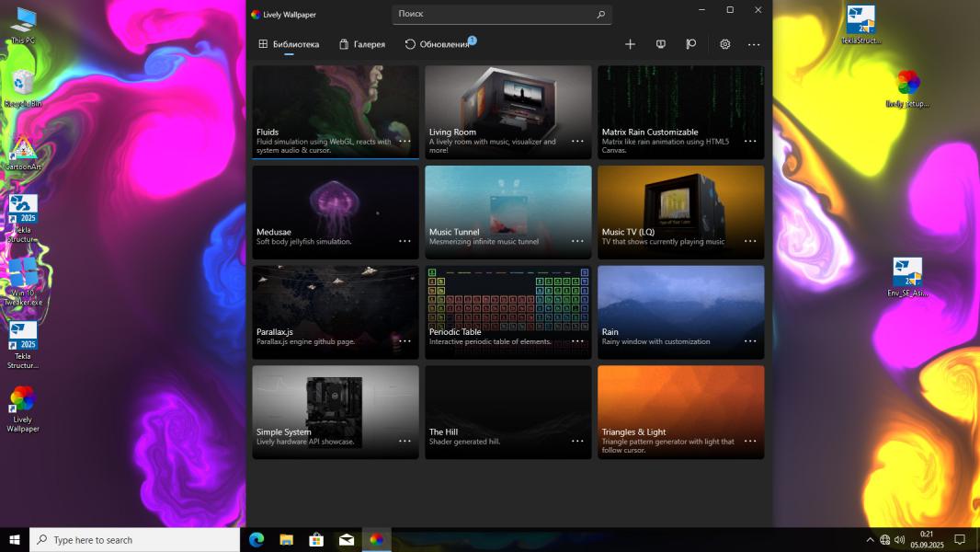Select the Matrix Rain Customizable wallpaper

[x=680, y=101]
